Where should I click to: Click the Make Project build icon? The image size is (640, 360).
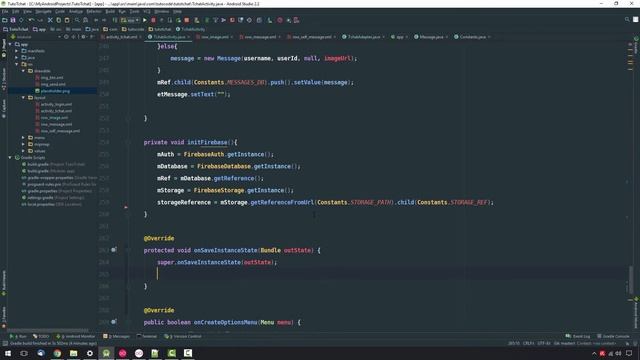coord(115,20)
